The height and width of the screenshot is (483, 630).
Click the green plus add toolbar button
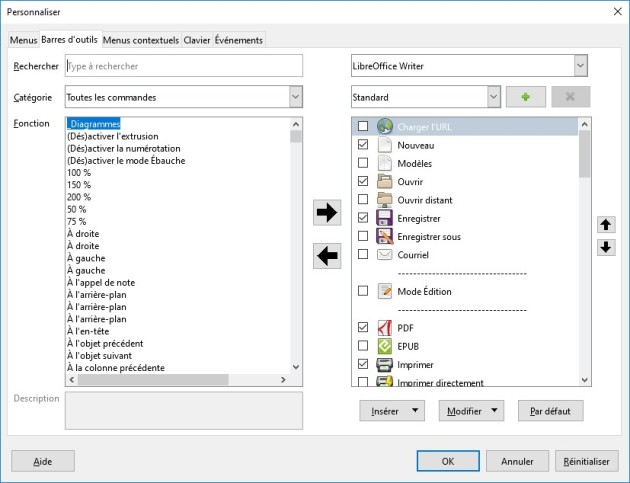click(x=526, y=97)
